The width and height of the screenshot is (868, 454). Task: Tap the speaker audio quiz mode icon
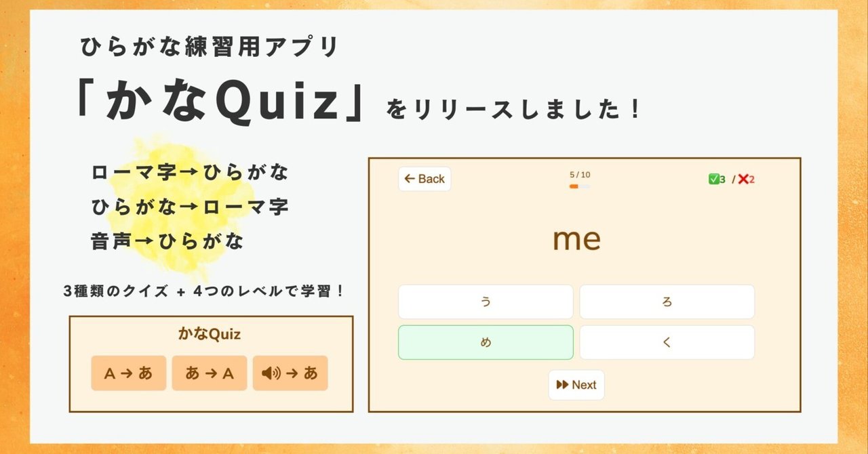click(x=290, y=373)
